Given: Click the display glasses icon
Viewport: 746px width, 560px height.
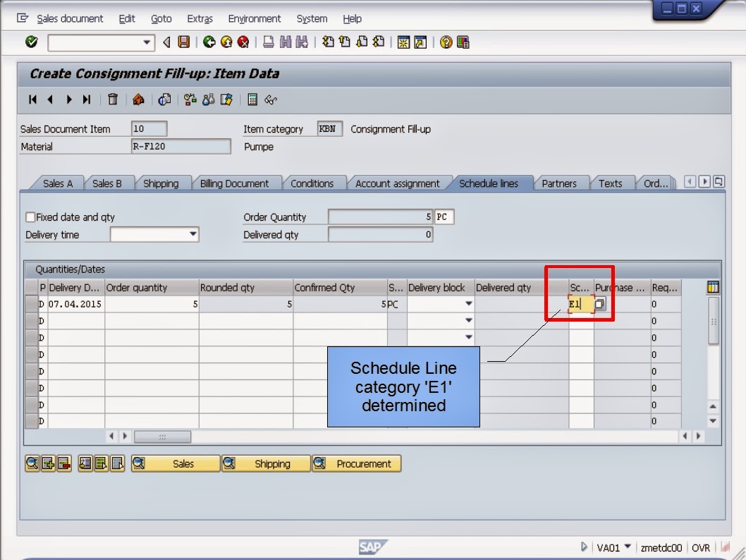Looking at the screenshot, I should point(269,99).
